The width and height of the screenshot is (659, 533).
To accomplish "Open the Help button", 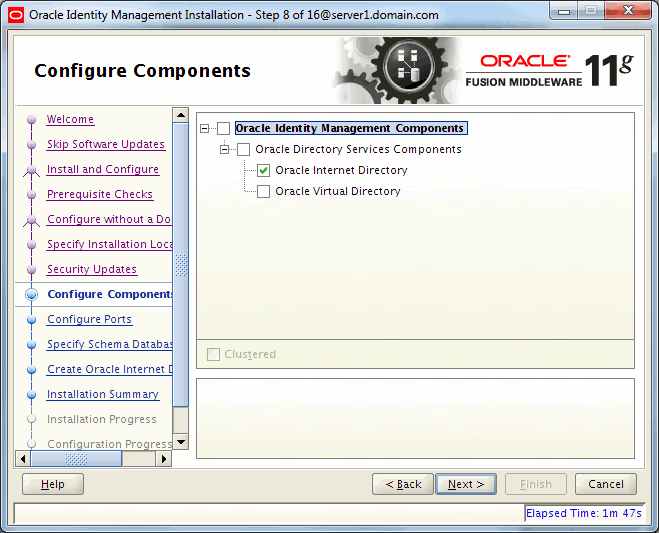I will [53, 484].
